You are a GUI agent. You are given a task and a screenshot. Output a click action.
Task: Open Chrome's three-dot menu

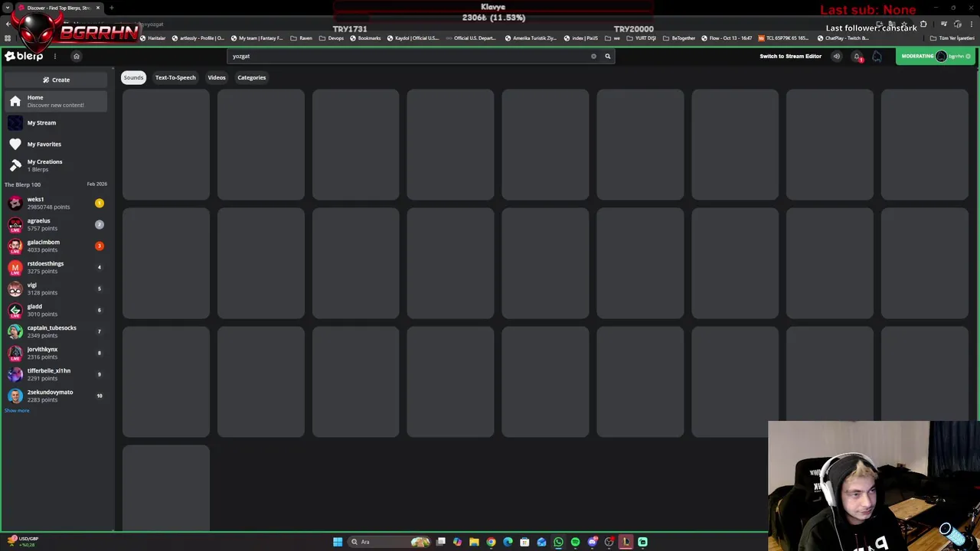(971, 24)
